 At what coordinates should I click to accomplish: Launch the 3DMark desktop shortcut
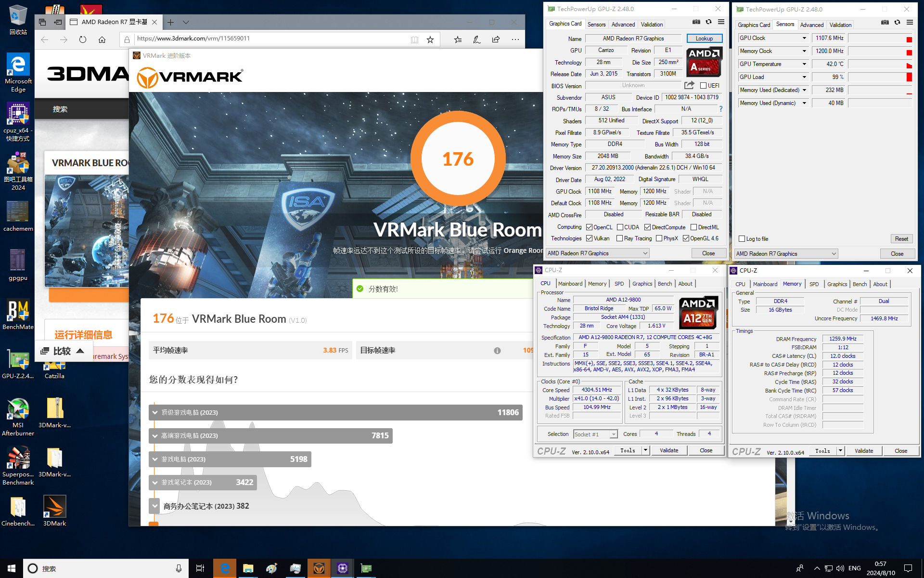point(54,511)
